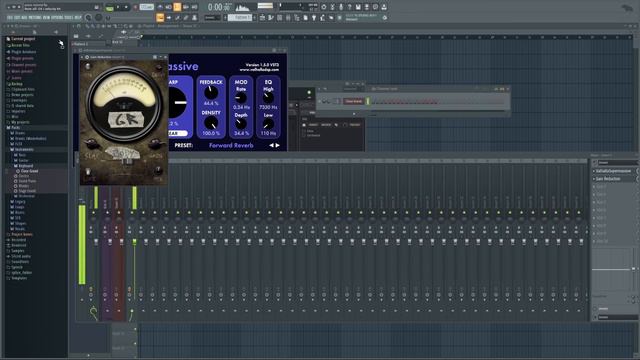Open the Pattern 1 selector dropdown
The height and width of the screenshot is (360, 640).
point(240,18)
